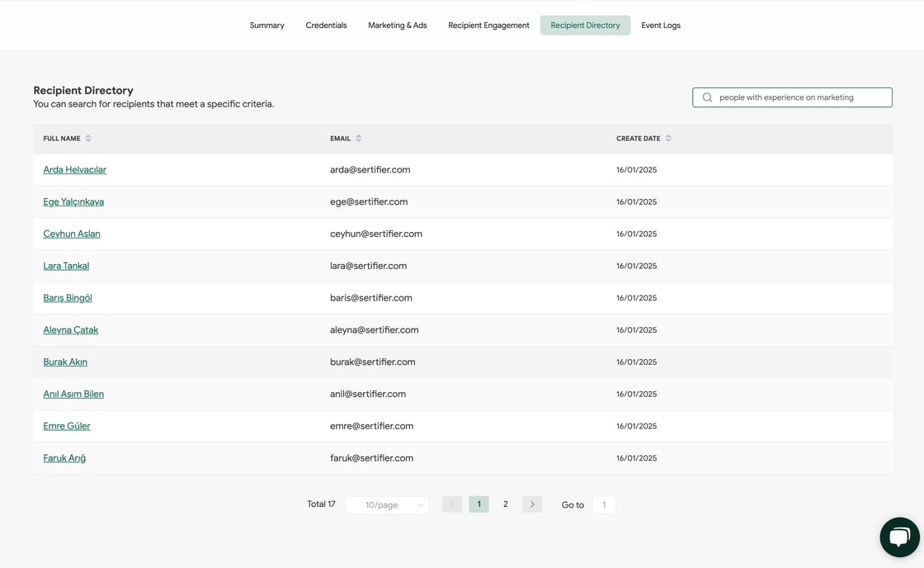The width and height of the screenshot is (924, 568).
Task: Click email faruk@sertifier.com
Action: pyautogui.click(x=372, y=458)
